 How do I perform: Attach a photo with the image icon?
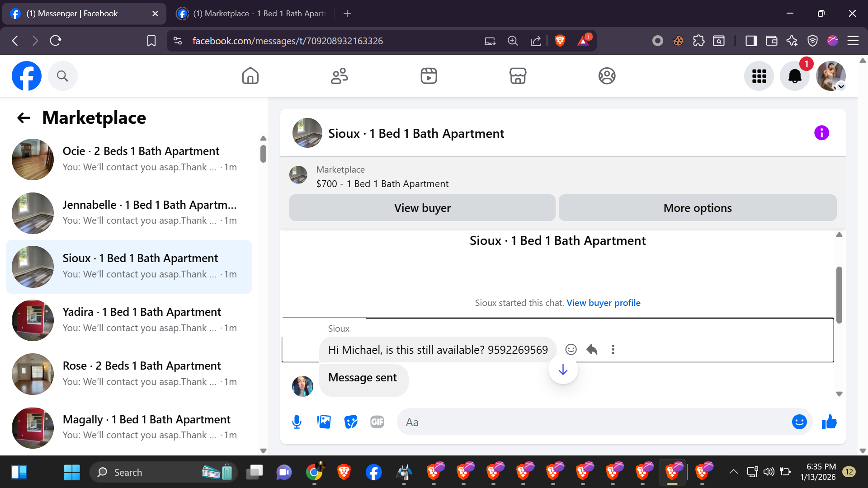(324, 422)
